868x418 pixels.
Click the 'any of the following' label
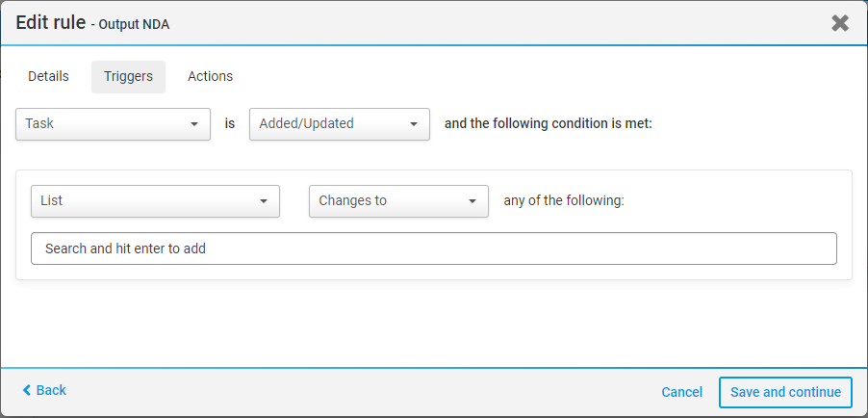click(564, 201)
